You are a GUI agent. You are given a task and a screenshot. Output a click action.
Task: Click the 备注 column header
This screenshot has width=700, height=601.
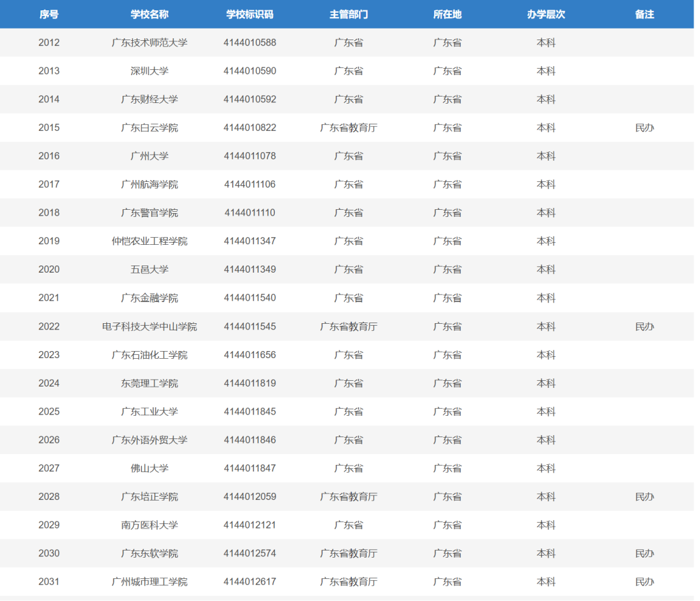click(644, 14)
